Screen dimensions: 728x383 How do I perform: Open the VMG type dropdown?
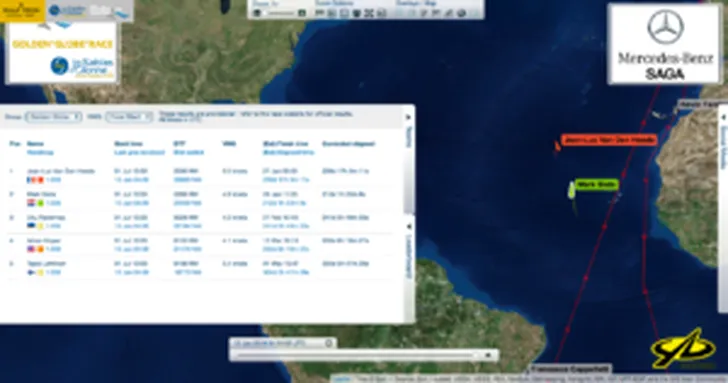(x=129, y=117)
